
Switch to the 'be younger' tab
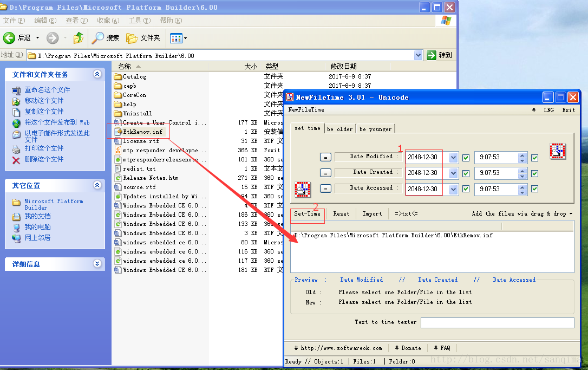(x=375, y=129)
